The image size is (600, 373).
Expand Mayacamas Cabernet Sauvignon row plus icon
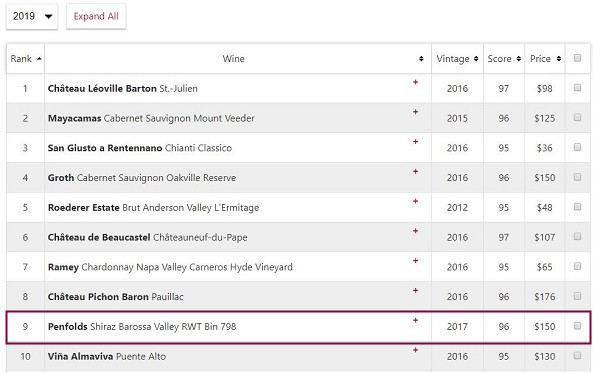pos(415,112)
